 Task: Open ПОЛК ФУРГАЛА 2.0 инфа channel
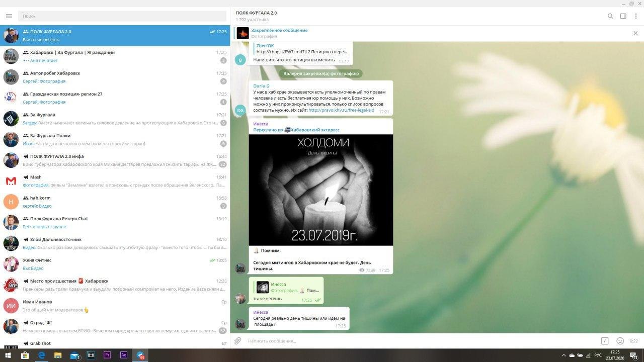[x=115, y=160]
